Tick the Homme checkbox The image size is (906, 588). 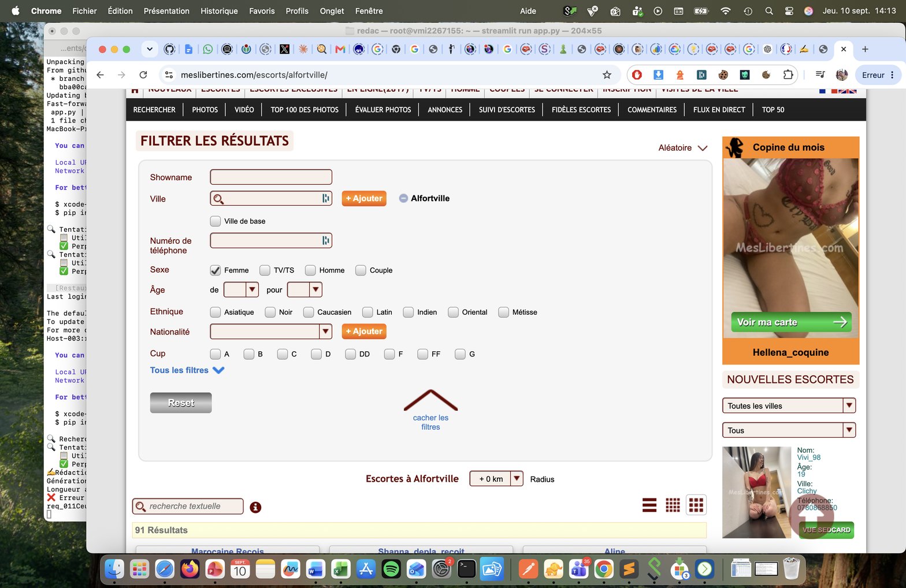(x=310, y=270)
